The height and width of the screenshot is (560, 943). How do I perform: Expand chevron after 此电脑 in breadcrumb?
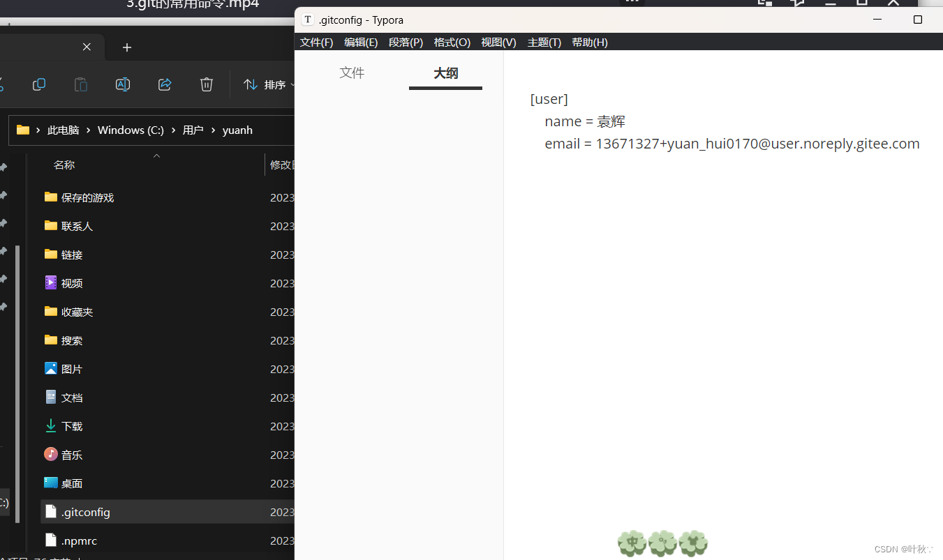pos(89,130)
